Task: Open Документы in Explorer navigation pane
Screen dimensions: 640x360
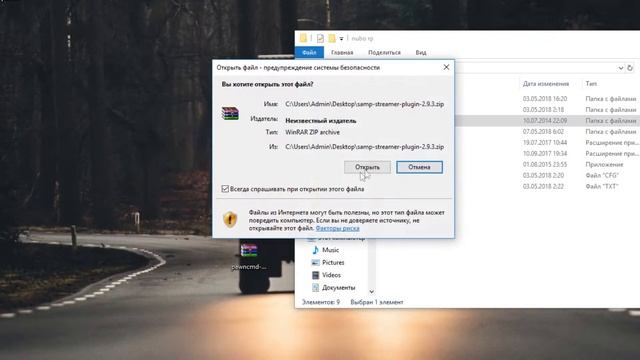Action: pyautogui.click(x=338, y=288)
